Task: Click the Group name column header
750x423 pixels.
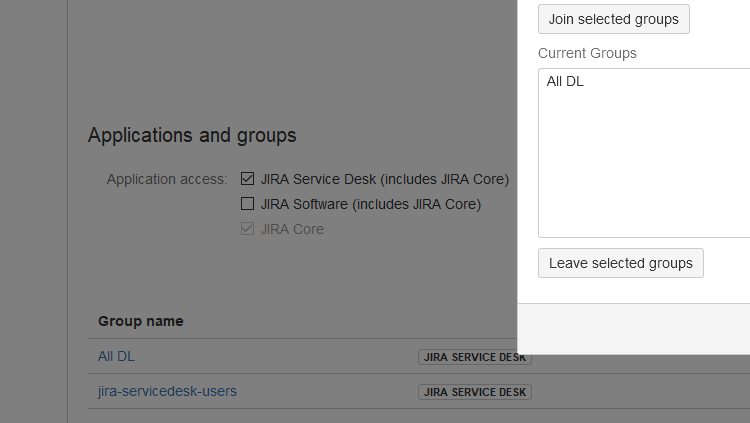Action: [x=141, y=321]
